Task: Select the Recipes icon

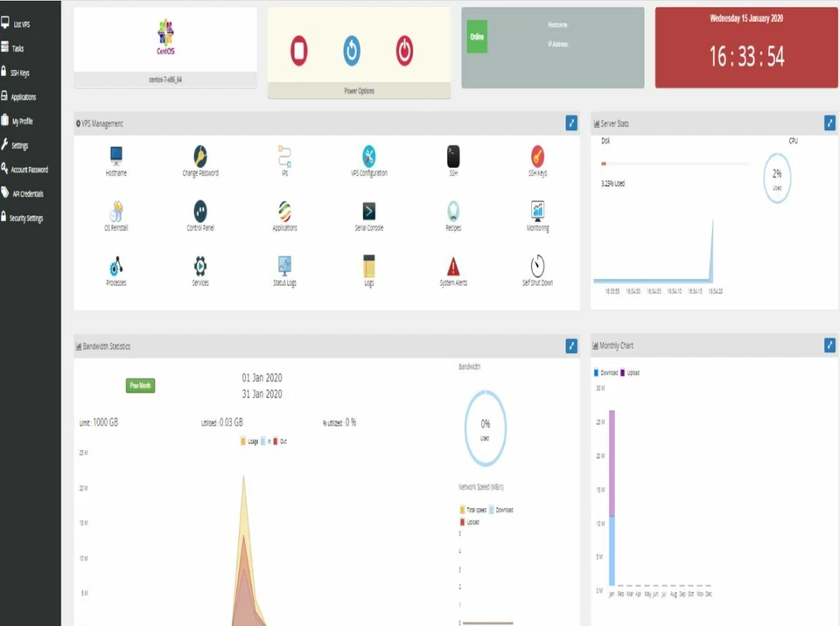Action: [x=452, y=209]
